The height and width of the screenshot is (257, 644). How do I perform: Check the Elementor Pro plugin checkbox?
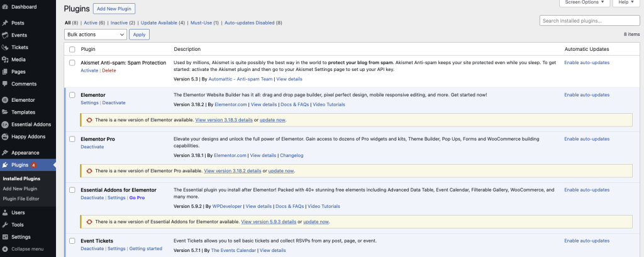click(72, 139)
